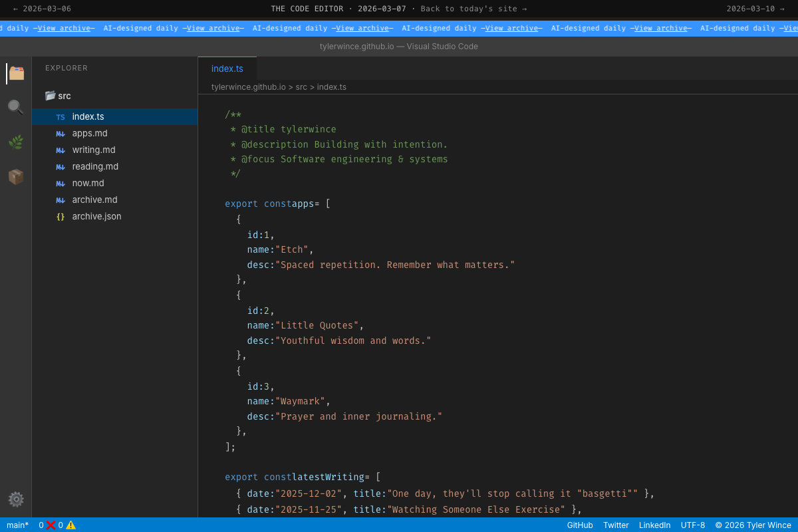Click the breadcrumb path tylerwince.github.io > src > index.ts
Screen dimensions: 798x532
click(279, 87)
